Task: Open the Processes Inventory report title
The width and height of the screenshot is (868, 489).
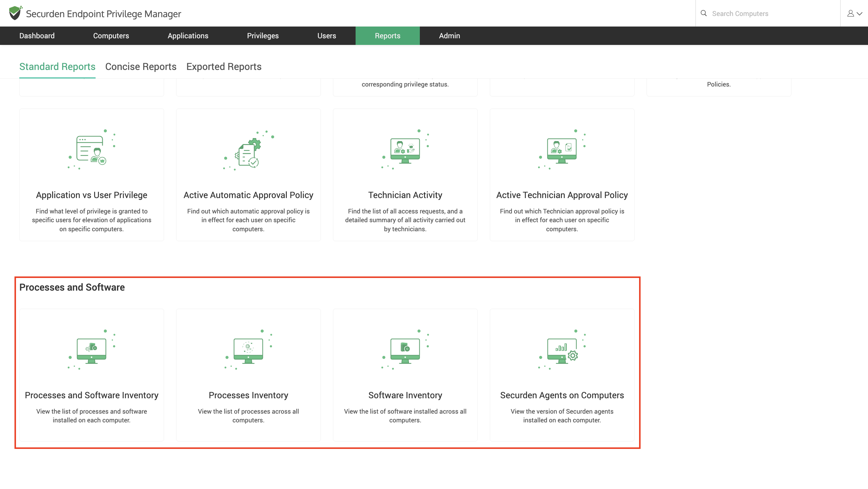Action: pyautogui.click(x=248, y=395)
